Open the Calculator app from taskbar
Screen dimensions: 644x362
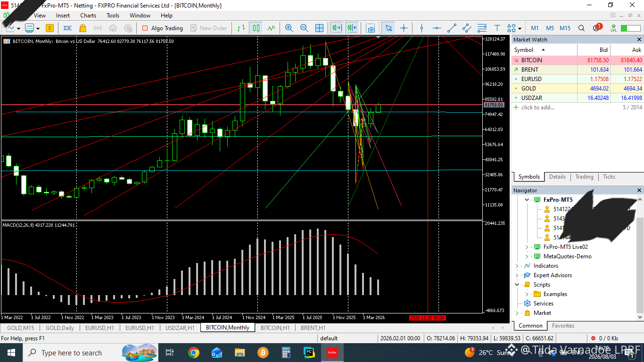pos(286,353)
